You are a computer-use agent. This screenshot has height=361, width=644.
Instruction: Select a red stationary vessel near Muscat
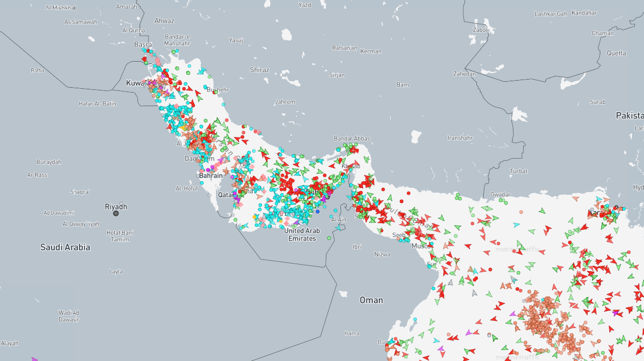click(x=449, y=262)
